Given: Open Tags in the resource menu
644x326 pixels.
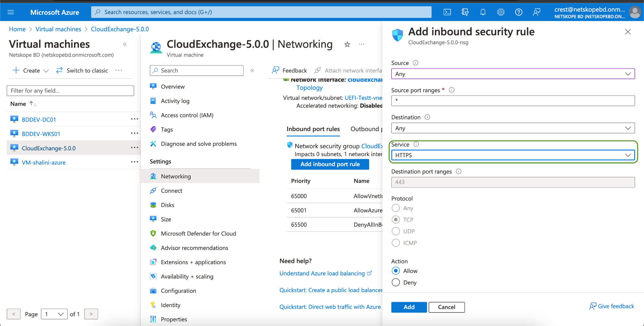Looking at the screenshot, I should (x=167, y=129).
